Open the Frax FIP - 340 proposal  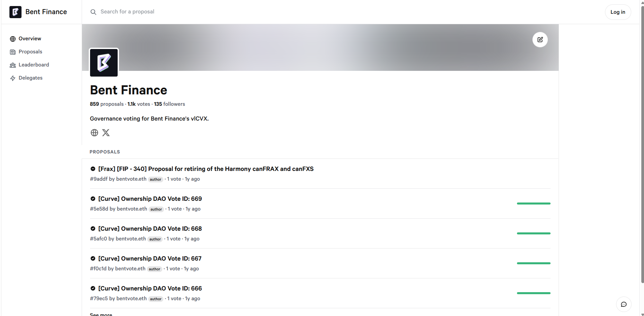click(x=206, y=169)
